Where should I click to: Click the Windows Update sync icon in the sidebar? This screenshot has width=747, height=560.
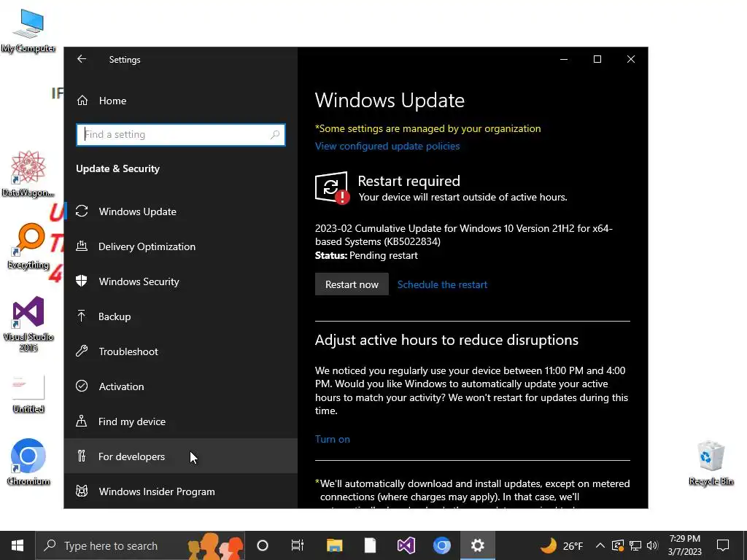82,211
